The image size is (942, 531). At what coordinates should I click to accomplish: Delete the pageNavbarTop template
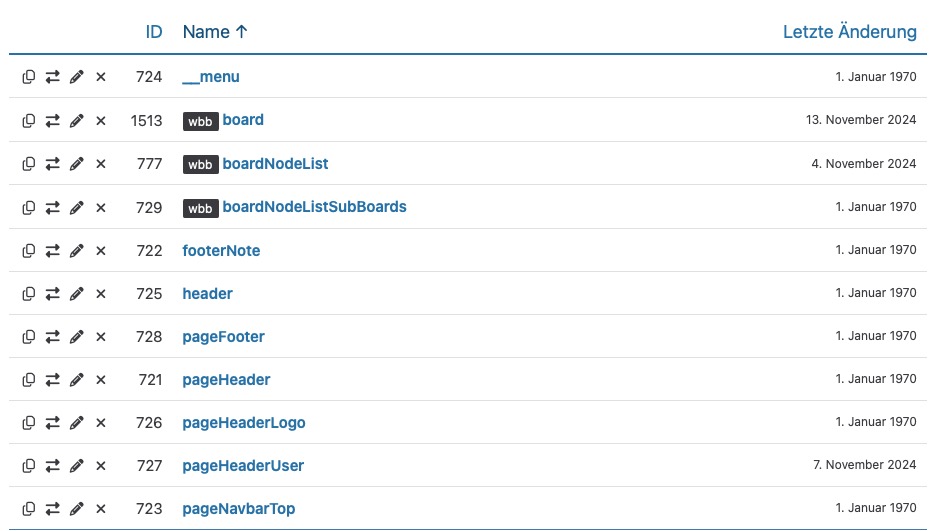[x=101, y=509]
